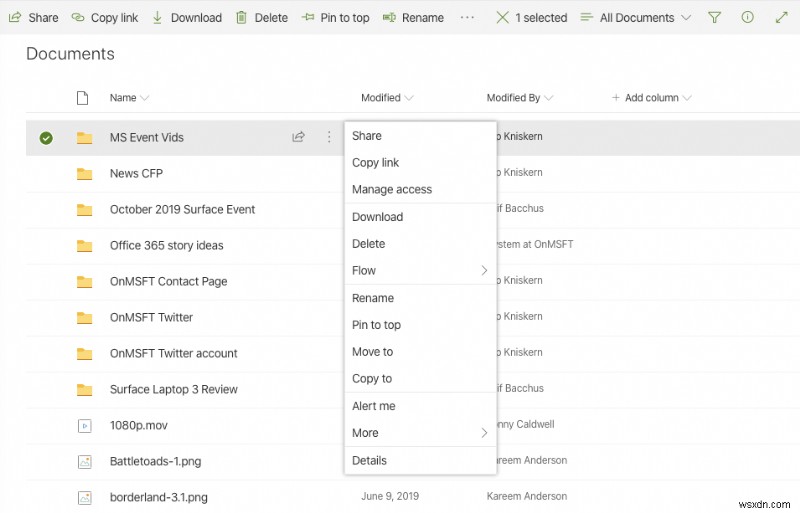Screen dimensions: 800x513
Task: Expand the Flow submenu in context menu
Action: point(420,271)
